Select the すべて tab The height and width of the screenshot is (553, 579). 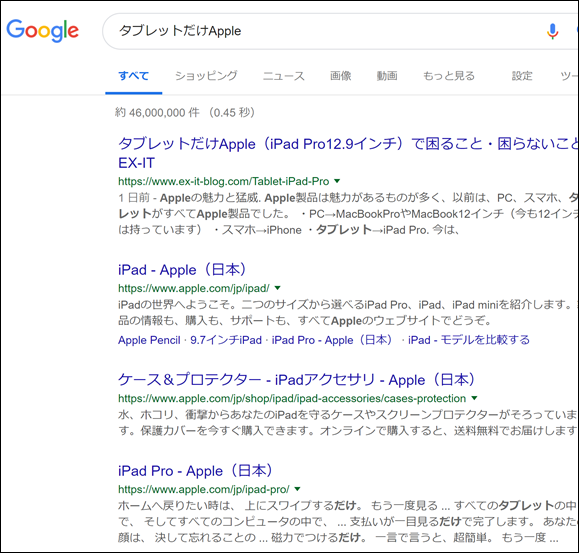pos(133,76)
